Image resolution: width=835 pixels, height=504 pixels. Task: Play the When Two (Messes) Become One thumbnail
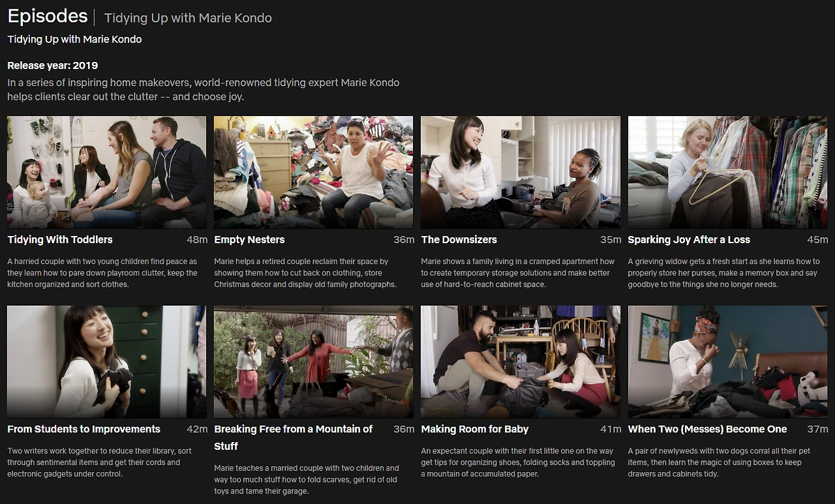tap(727, 362)
